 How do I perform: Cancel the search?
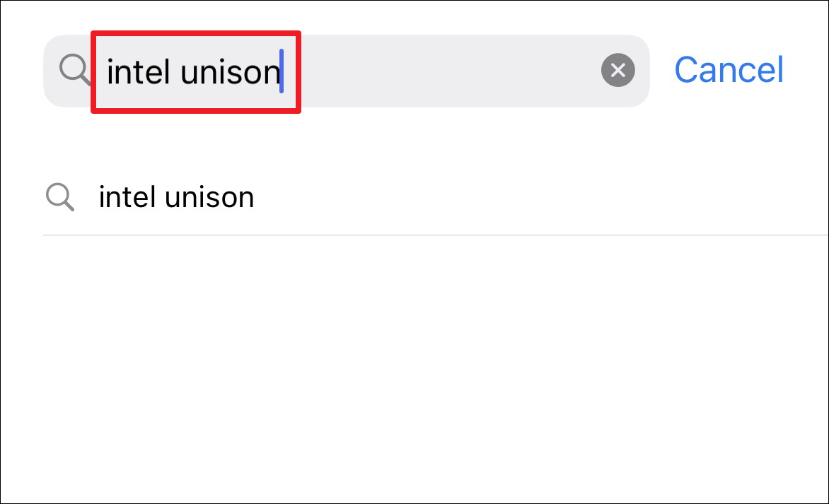tap(729, 70)
